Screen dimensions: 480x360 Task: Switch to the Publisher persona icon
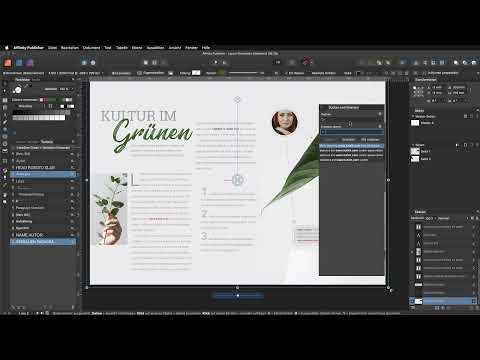8,63
